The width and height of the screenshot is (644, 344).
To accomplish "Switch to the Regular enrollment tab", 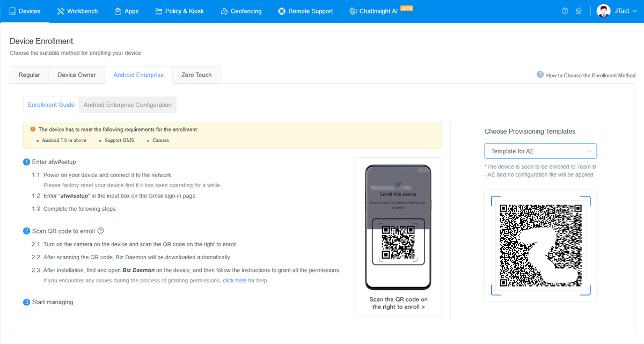I will [30, 75].
